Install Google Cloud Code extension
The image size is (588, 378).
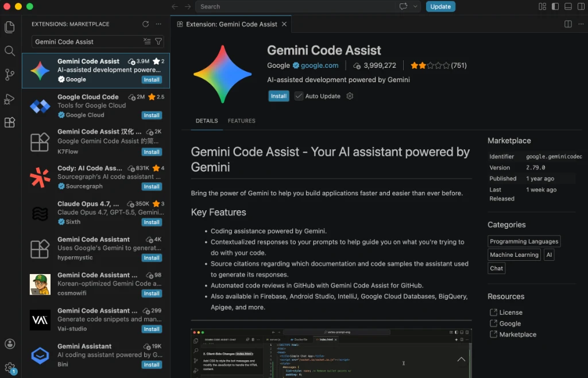(152, 115)
